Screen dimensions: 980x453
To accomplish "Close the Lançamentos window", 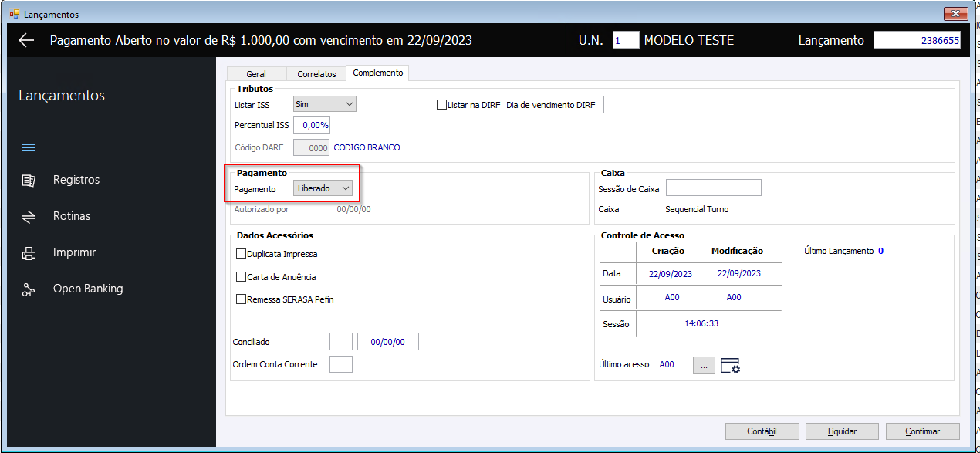I will coord(955,14).
